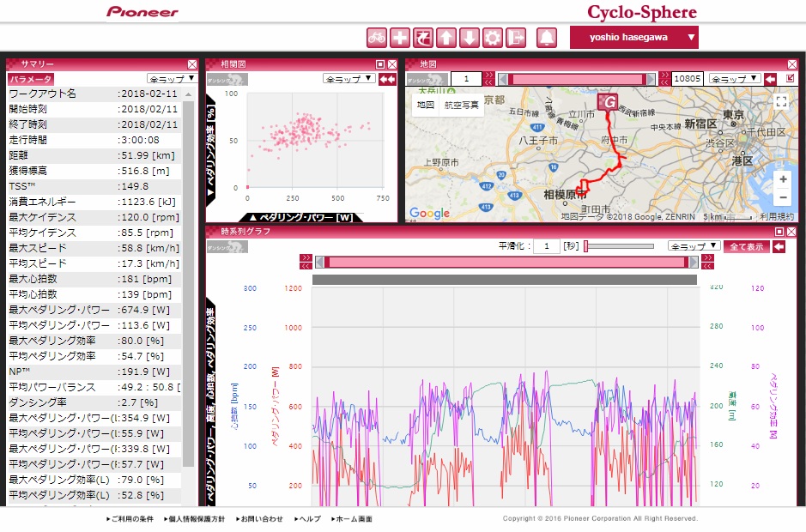Zoom out on the map

click(x=783, y=198)
